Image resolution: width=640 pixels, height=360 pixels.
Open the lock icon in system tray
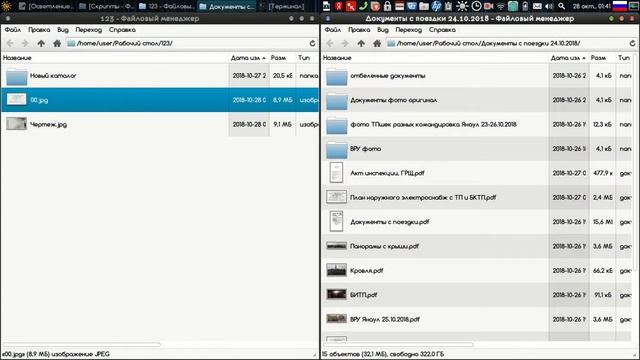387,6
